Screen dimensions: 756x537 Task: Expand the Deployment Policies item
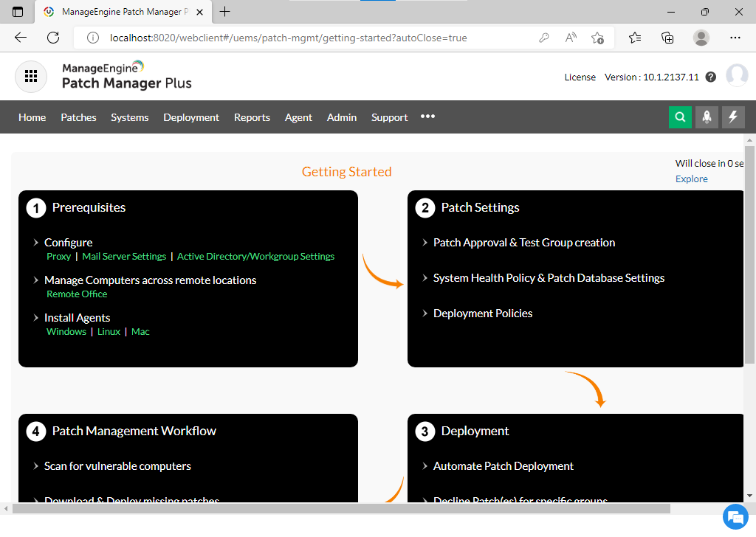point(482,313)
